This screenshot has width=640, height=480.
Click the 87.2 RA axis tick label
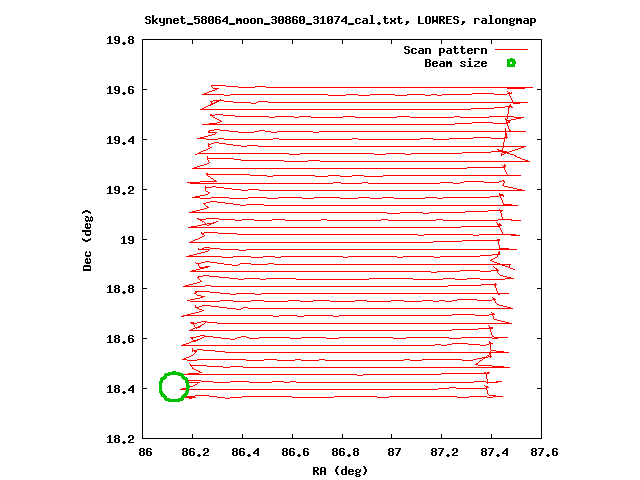click(x=444, y=452)
